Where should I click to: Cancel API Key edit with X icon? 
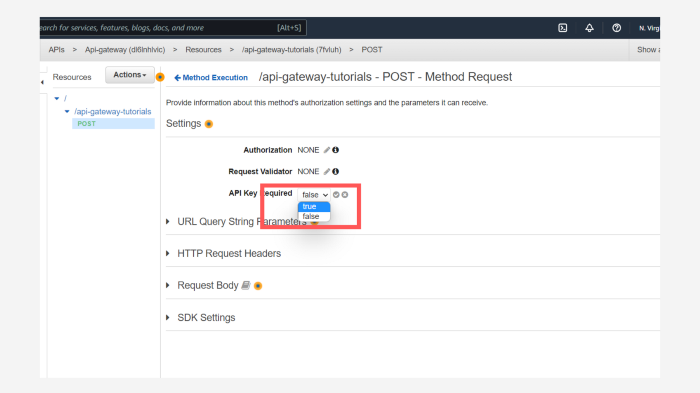click(345, 195)
